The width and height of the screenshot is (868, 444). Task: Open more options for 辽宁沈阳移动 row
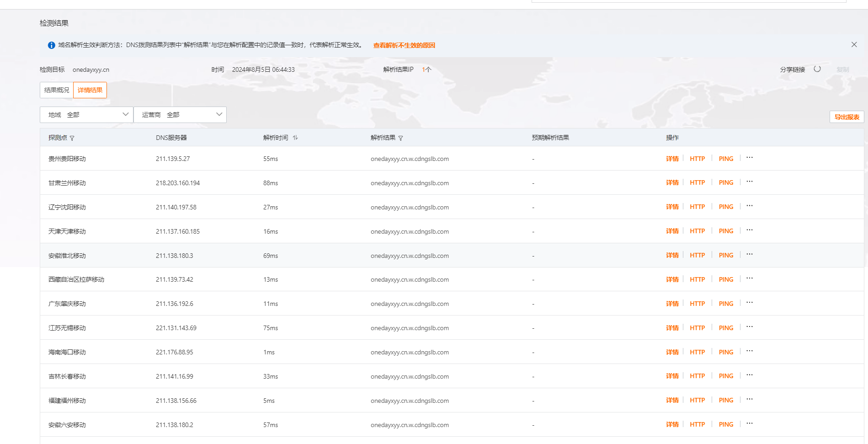click(750, 206)
